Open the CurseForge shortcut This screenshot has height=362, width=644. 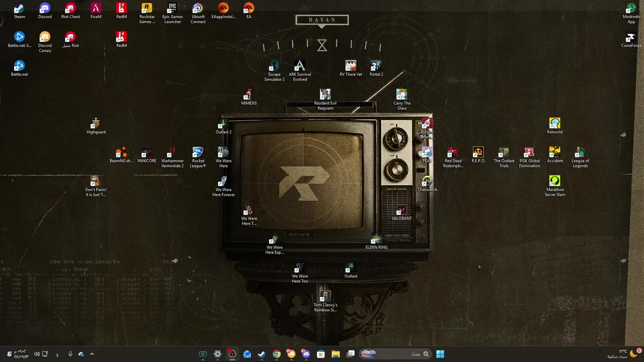631,40
